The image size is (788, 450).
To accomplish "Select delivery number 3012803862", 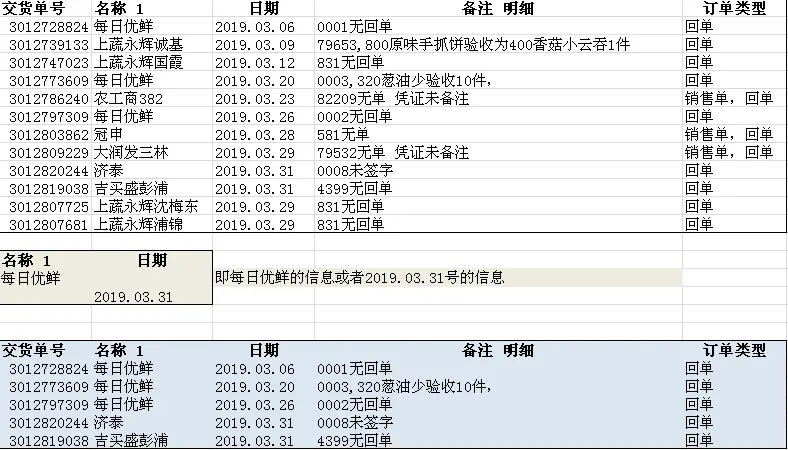I will pos(49,135).
